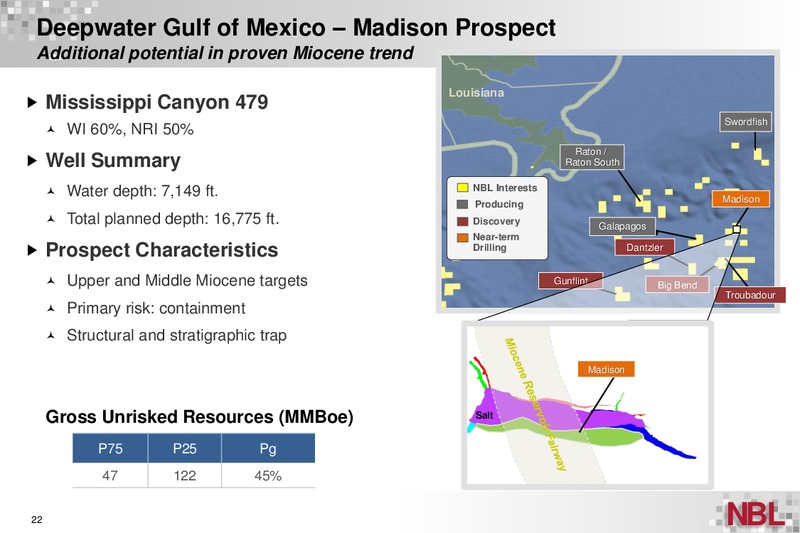Click the table cell showing 47
The image size is (800, 533).
[x=110, y=475]
